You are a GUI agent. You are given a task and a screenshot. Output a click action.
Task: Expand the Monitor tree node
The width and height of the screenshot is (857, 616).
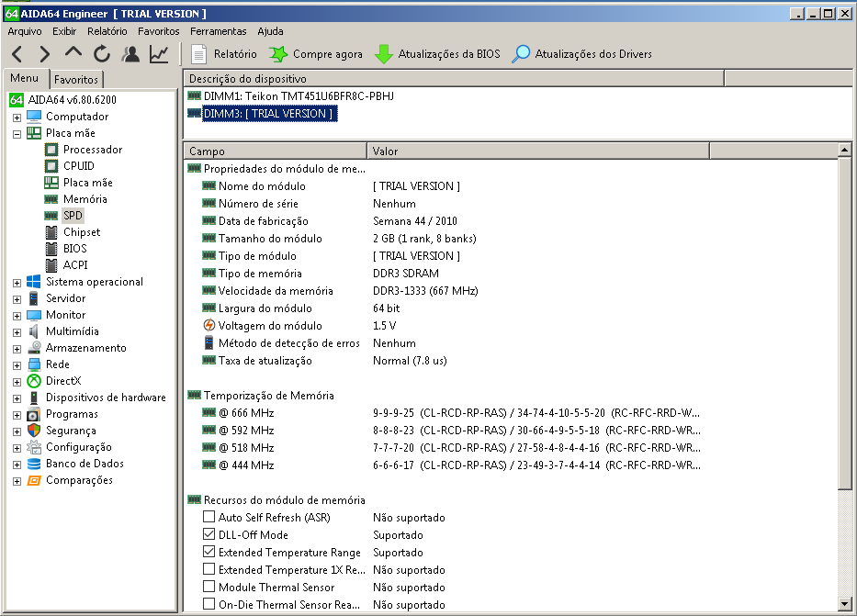click(17, 316)
